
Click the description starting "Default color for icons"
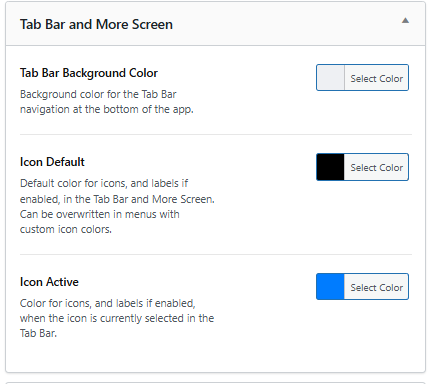[117, 206]
